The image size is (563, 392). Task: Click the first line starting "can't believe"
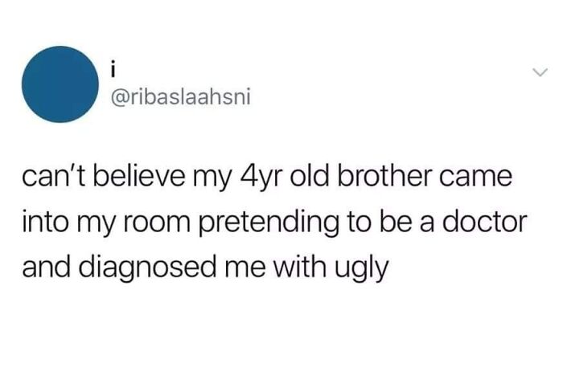267,177
